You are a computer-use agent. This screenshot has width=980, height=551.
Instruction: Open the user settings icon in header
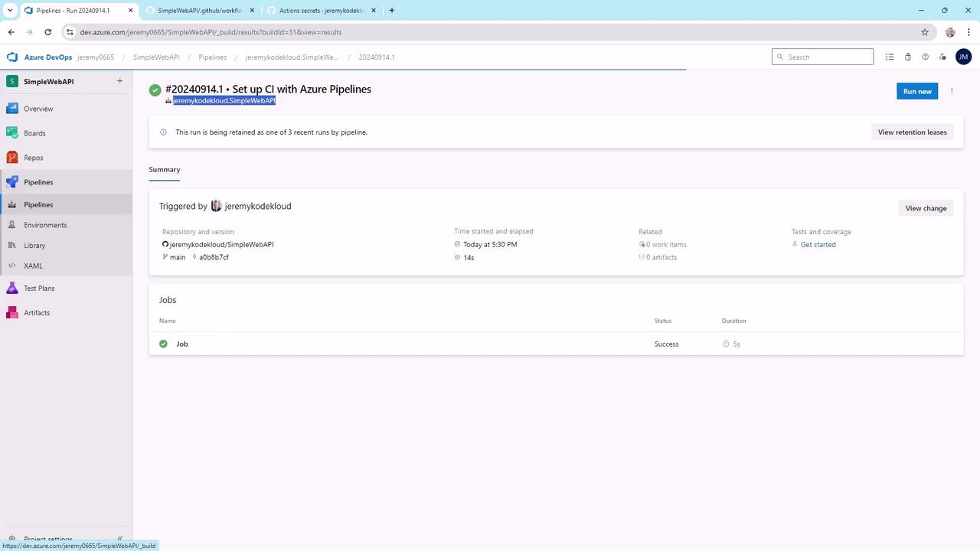tap(942, 57)
